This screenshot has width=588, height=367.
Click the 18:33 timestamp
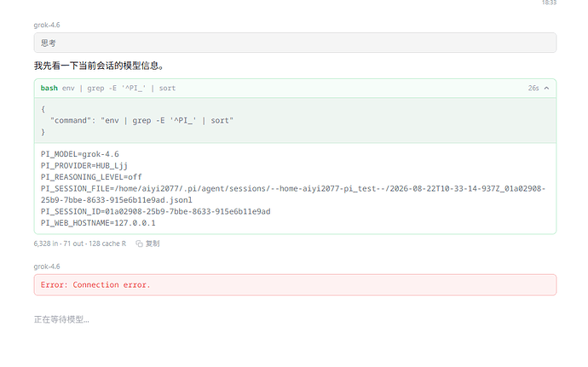549,3
